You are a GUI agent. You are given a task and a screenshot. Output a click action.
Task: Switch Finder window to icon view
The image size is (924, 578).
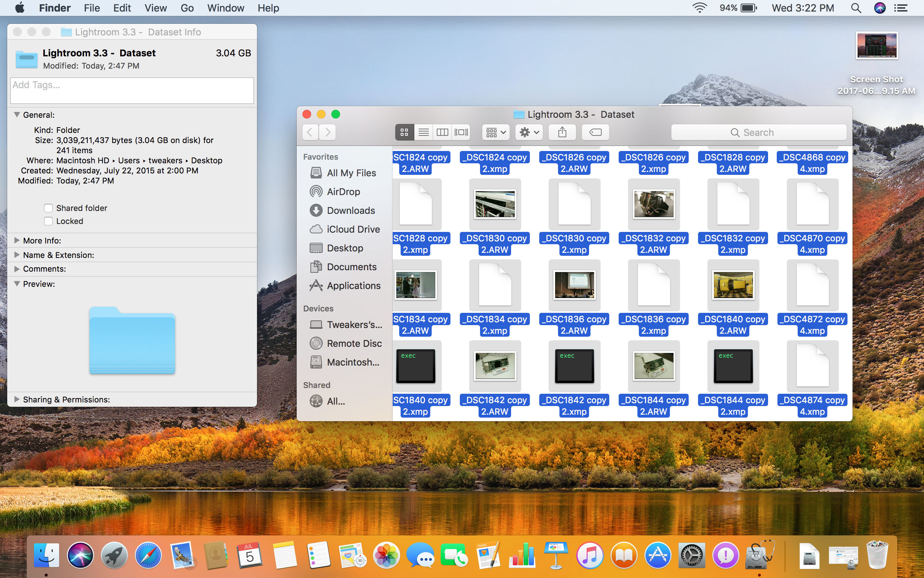(x=404, y=132)
